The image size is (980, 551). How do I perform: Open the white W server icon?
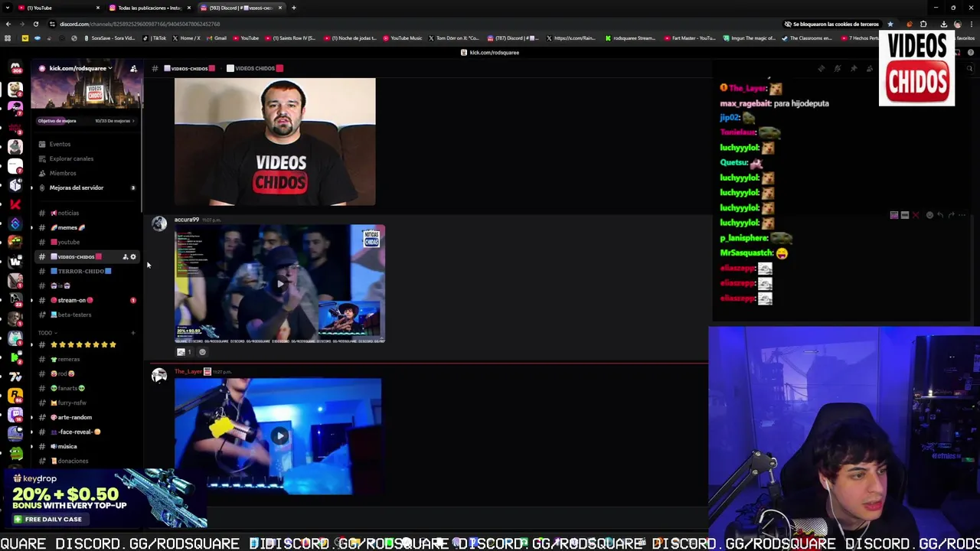pyautogui.click(x=15, y=261)
